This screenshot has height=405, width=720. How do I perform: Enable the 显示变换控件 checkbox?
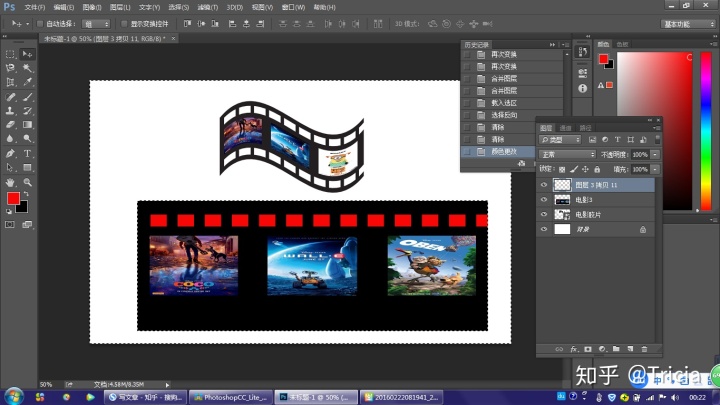point(124,24)
